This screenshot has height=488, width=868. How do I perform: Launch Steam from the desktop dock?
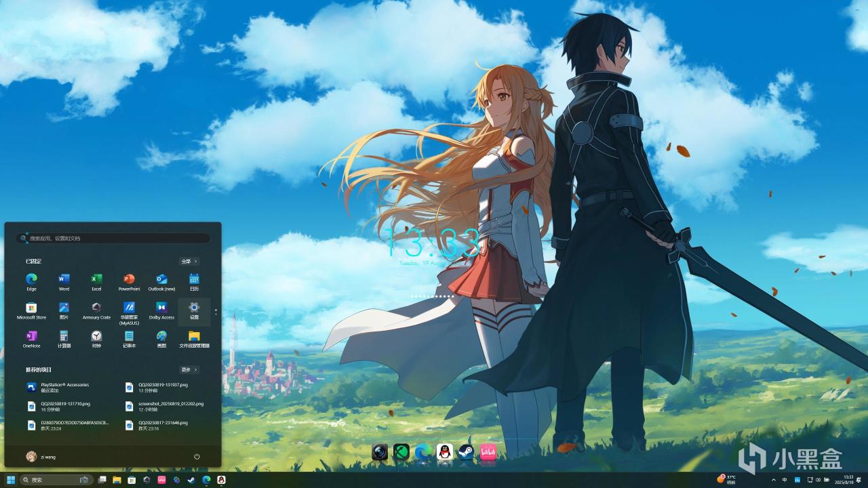click(466, 452)
